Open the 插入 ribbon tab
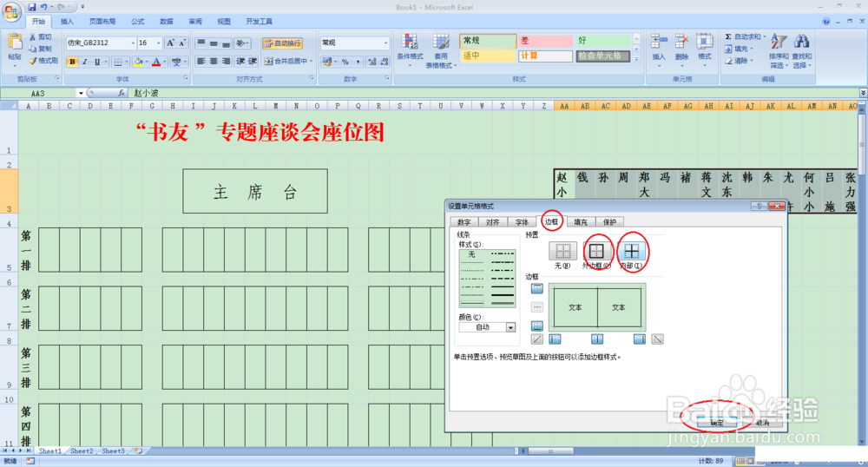 tap(67, 22)
